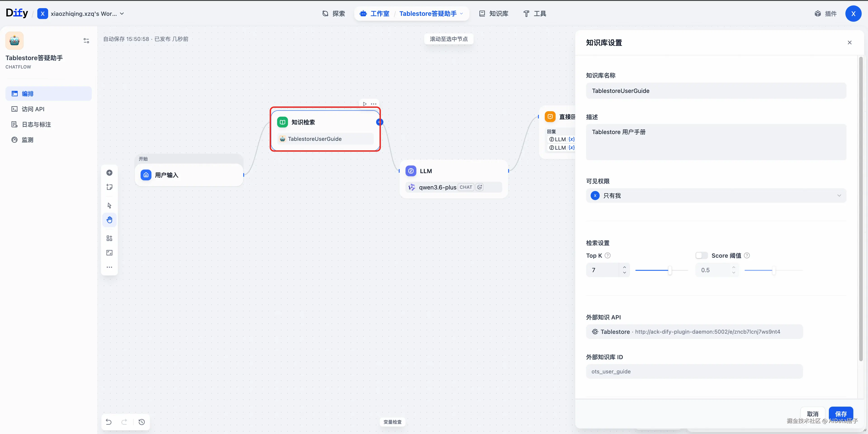Click the 外部知识 API Tablestore field
Image resolution: width=868 pixels, height=434 pixels.
coord(694,332)
